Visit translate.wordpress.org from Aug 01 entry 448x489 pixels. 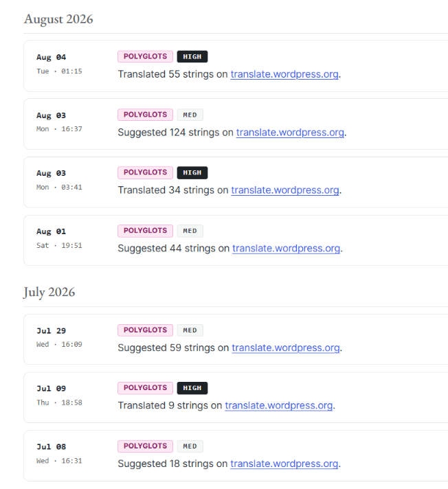point(286,249)
